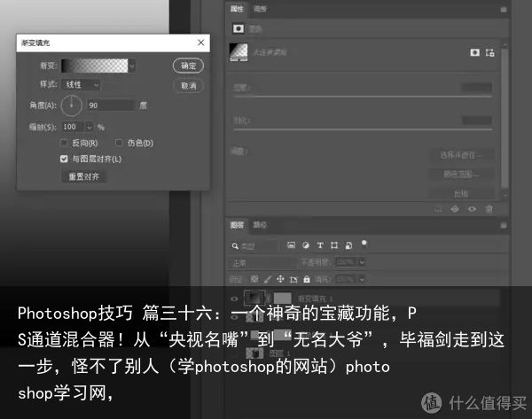Click the gradient preview swatch in dialog
Viewport: 532px width, 419px height.
[x=95, y=66]
